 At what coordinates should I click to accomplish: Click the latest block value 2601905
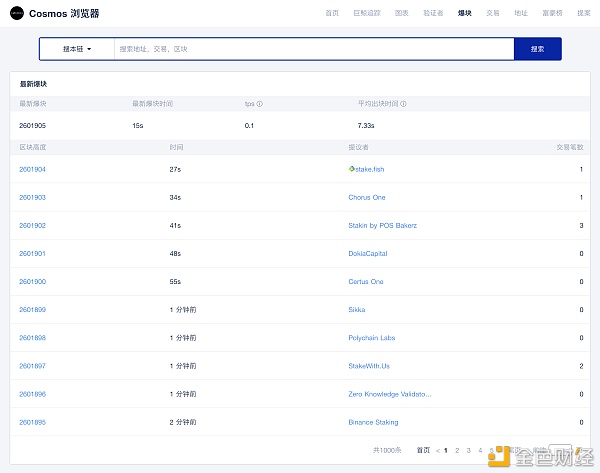pos(33,126)
